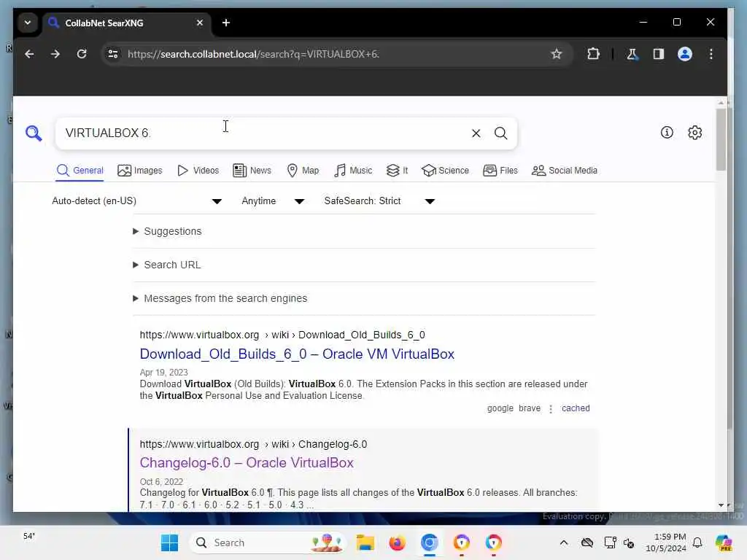Screen dimensions: 747x560
Task: Open Changelog-6.0 Oracle VirtualBox result
Action: point(247,463)
